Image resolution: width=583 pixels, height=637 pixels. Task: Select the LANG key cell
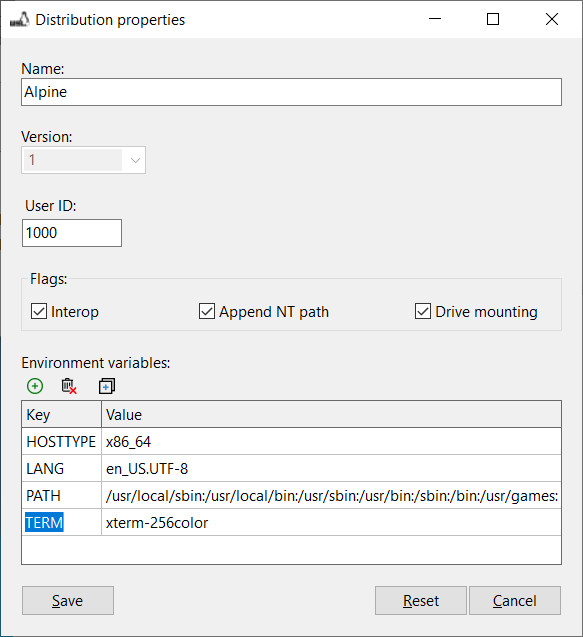(x=61, y=468)
